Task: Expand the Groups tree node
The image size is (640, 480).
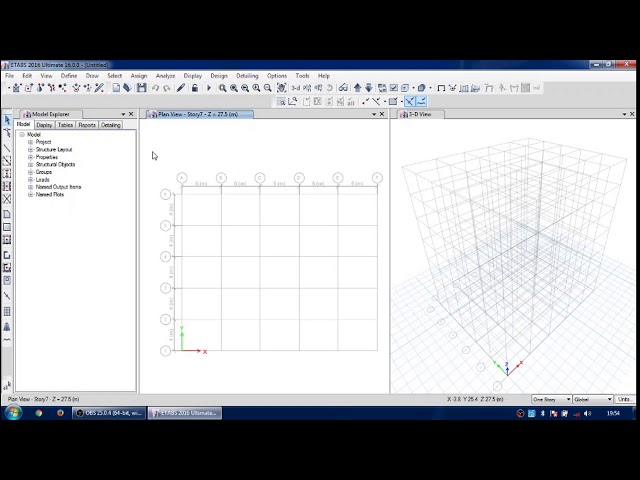Action: coord(31,172)
